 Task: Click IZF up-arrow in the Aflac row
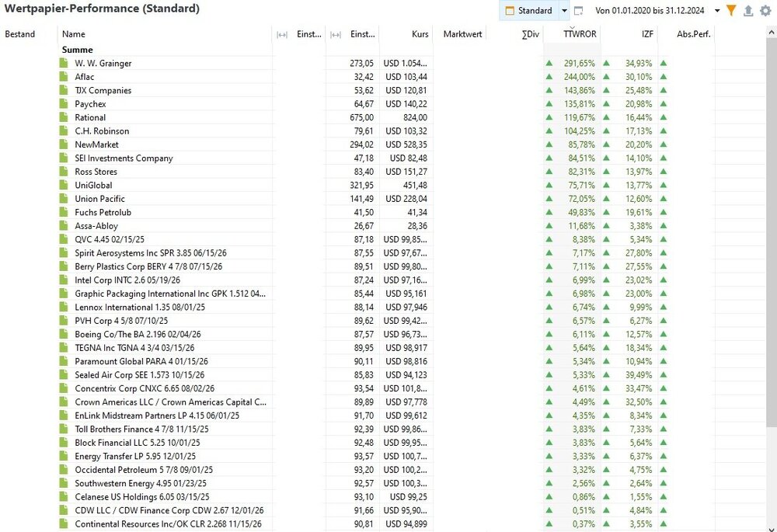click(606, 76)
